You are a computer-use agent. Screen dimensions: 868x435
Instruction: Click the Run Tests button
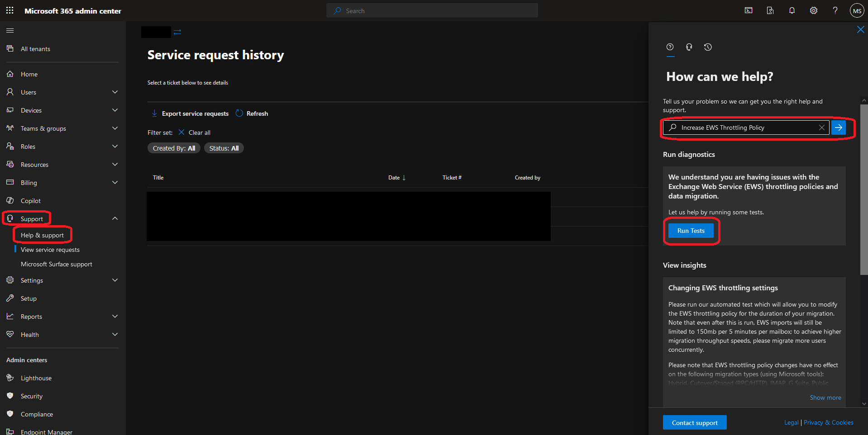pos(691,231)
